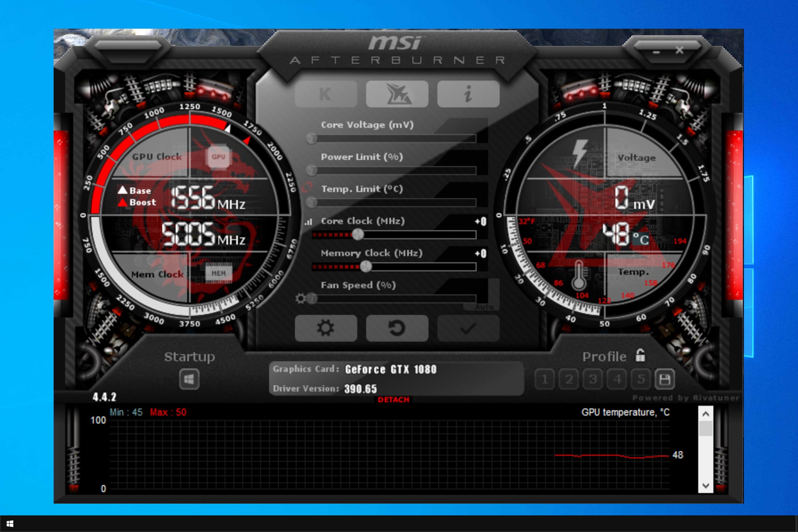The height and width of the screenshot is (532, 798).
Task: Click the Fan Speed slider handle
Action: (313, 298)
